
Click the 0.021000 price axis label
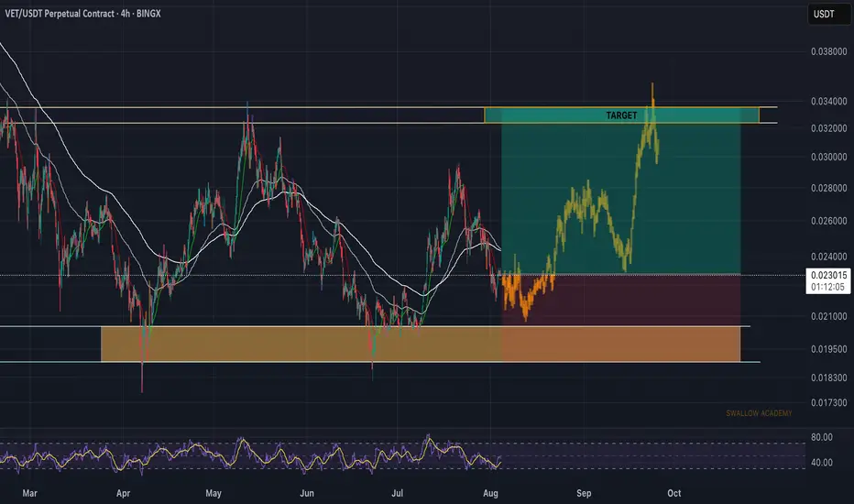[x=828, y=316]
